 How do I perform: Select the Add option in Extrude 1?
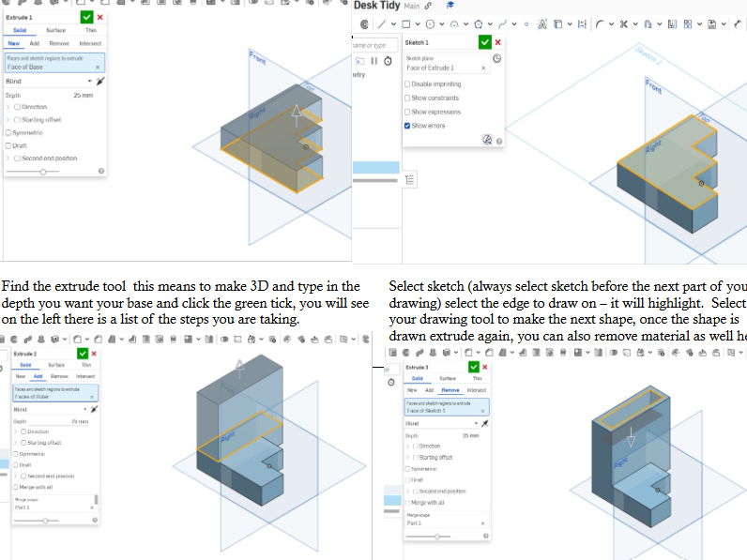point(35,43)
